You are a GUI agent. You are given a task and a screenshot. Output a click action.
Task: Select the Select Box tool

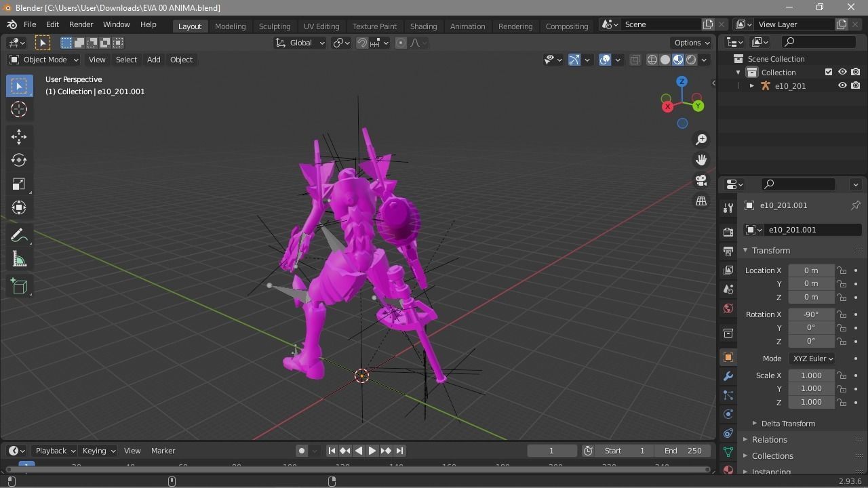pyautogui.click(x=19, y=86)
